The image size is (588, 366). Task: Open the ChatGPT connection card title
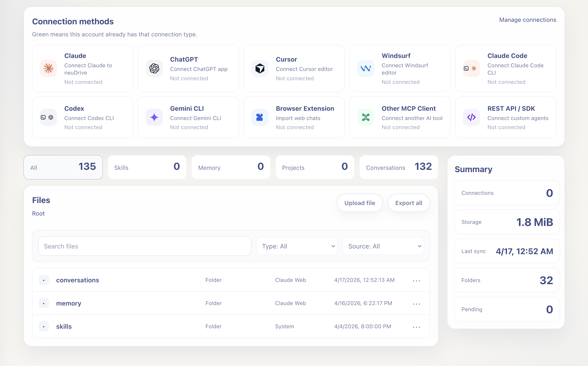(x=184, y=59)
